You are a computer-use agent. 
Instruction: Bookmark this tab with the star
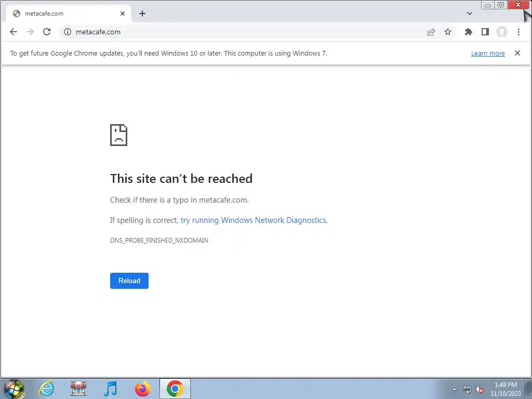(x=448, y=32)
